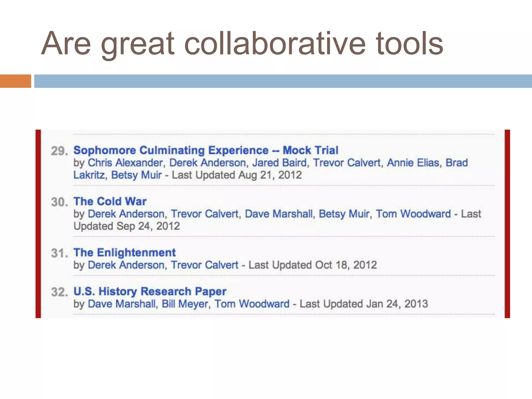The width and height of the screenshot is (532, 399).
Task: Open the Sophomore Culminating Experience Mock Trial link
Action: point(205,150)
